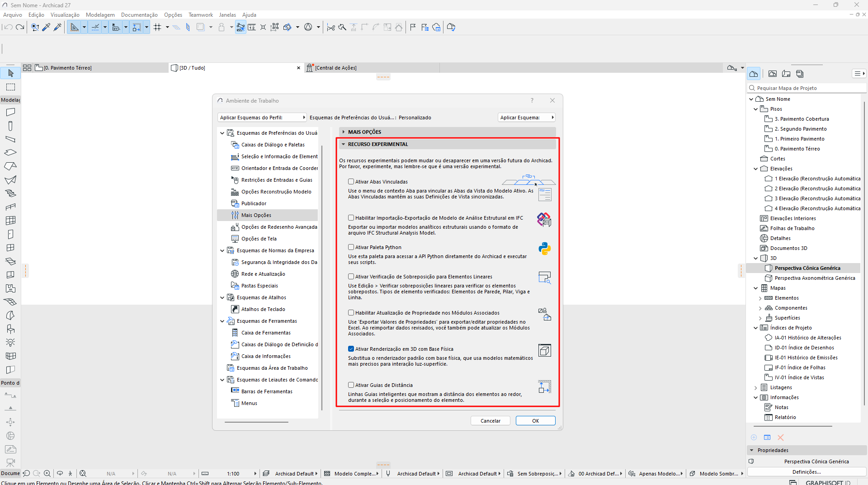Viewport: 868px width, 485px height.
Task: Select Publicador in the settings tree
Action: coord(254,203)
